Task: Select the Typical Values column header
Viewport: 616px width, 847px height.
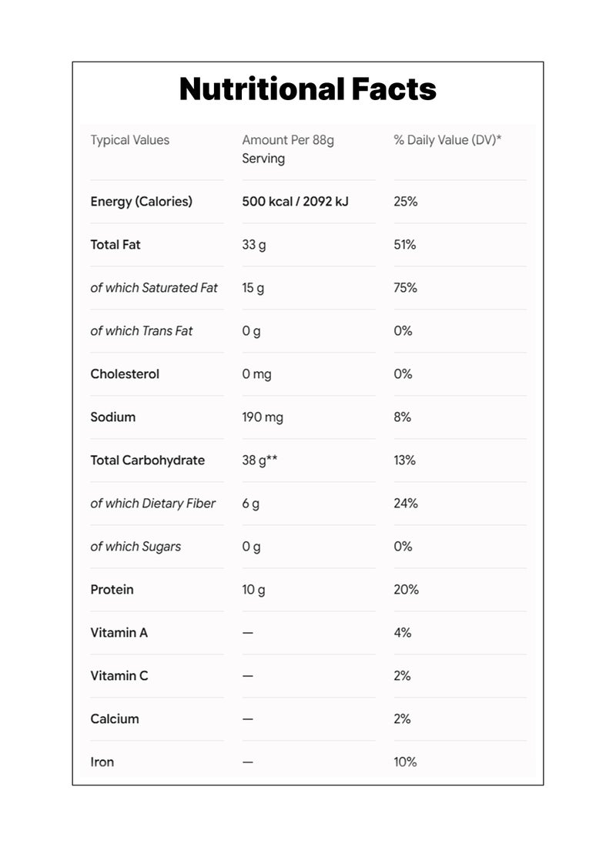Action: [x=129, y=140]
